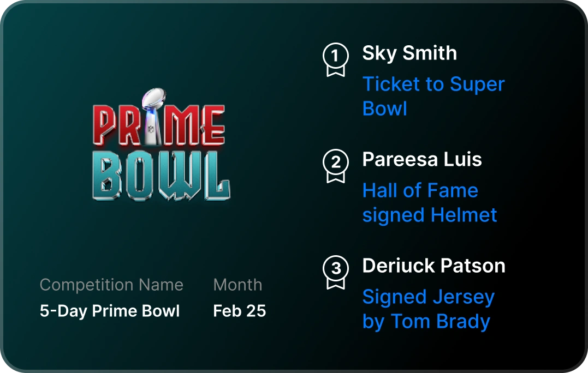This screenshot has height=373, width=588.
Task: Click the 5-Day Prime Bowl title
Action: click(110, 311)
